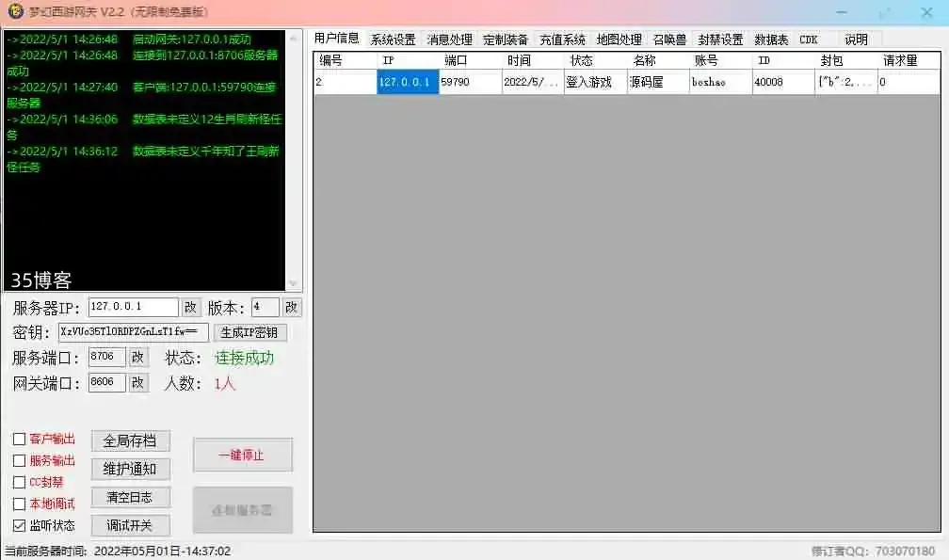Click the 账号 column header
Viewport: 949px width, 560px height.
(x=721, y=60)
